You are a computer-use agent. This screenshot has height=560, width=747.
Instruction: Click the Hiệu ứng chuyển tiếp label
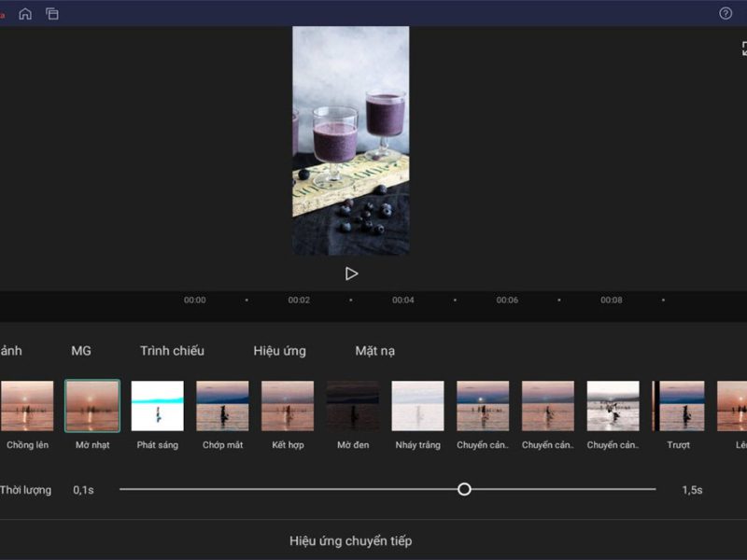tap(350, 541)
